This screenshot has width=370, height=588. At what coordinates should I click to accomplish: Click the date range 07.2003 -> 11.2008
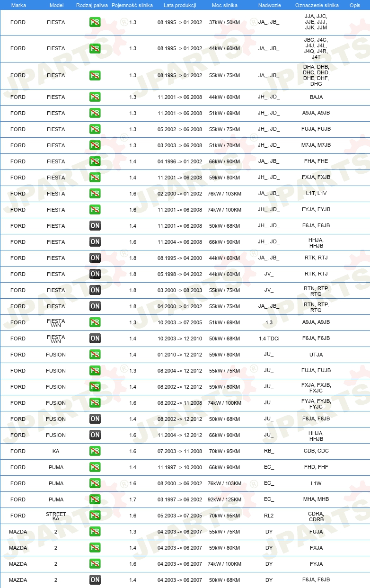180,451
